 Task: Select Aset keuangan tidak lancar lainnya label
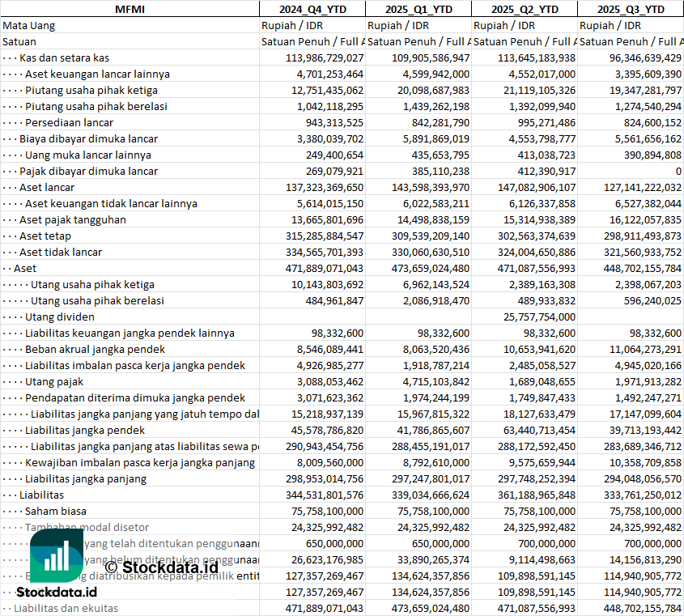[111, 203]
